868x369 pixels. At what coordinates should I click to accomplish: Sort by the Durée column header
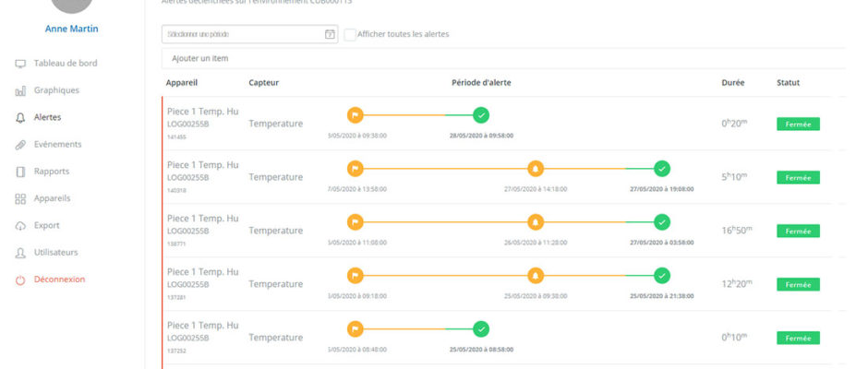coord(733,83)
